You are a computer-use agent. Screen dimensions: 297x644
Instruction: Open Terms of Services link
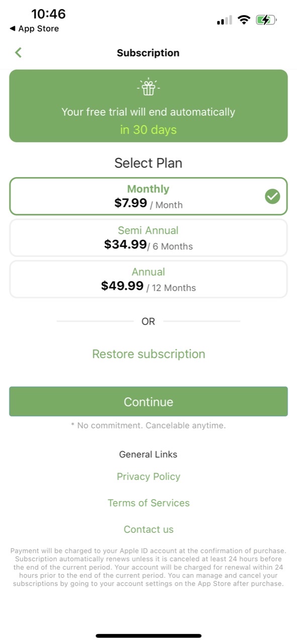(149, 503)
